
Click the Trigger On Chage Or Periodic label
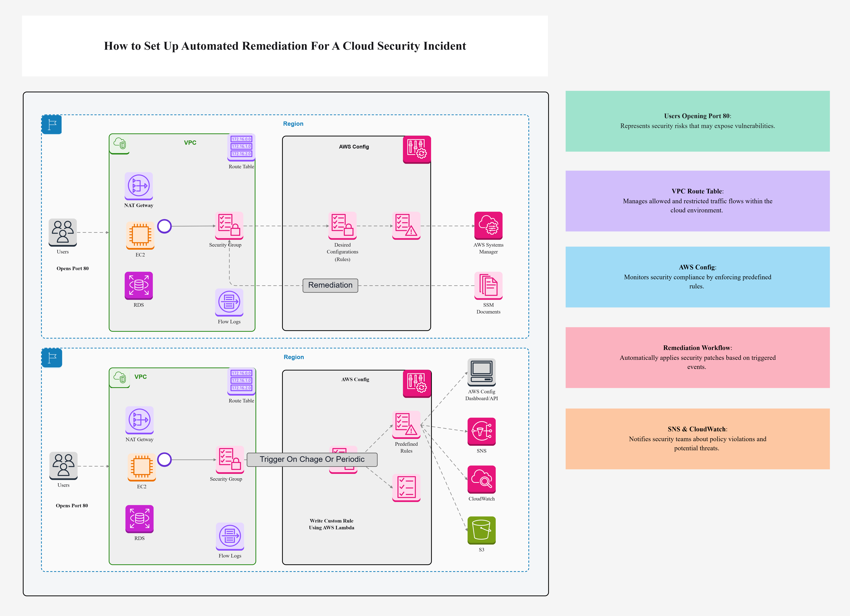(312, 460)
